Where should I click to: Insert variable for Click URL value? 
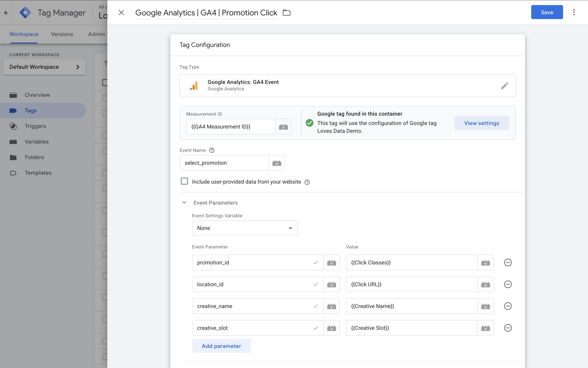486,284
